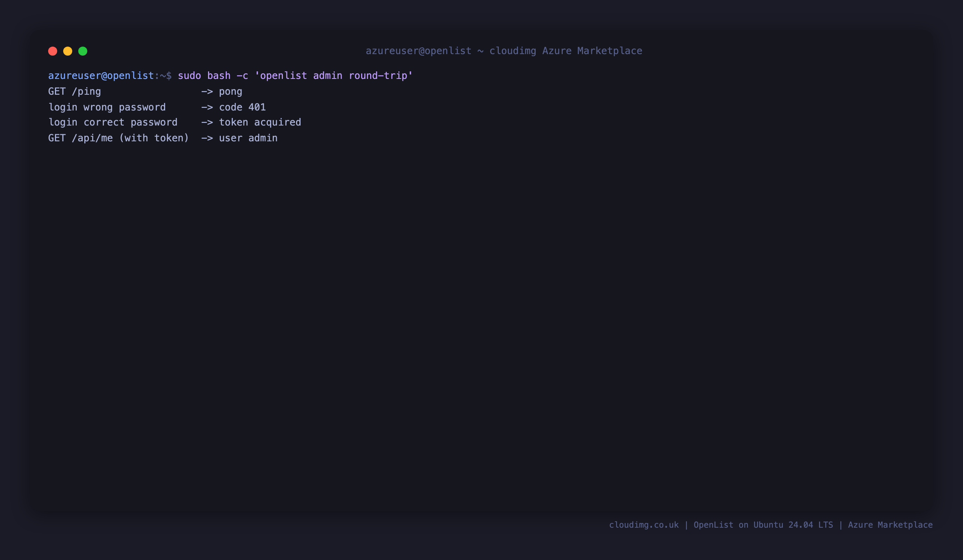The height and width of the screenshot is (560, 963).
Task: Click the green maximize window button
Action: pyautogui.click(x=83, y=51)
